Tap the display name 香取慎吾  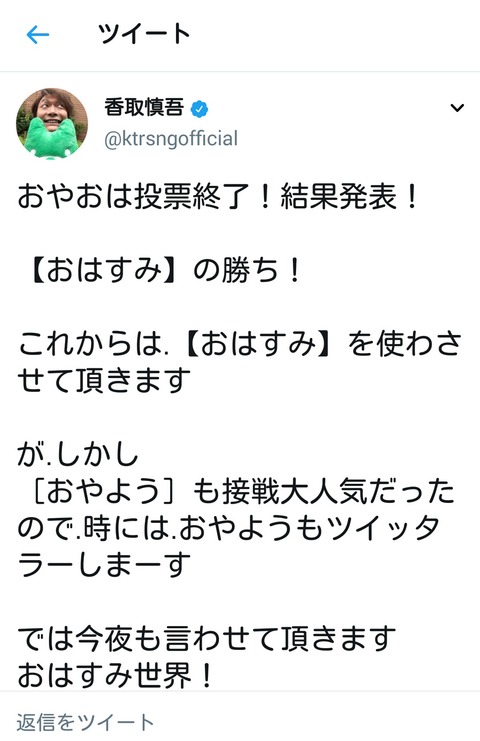point(144,107)
